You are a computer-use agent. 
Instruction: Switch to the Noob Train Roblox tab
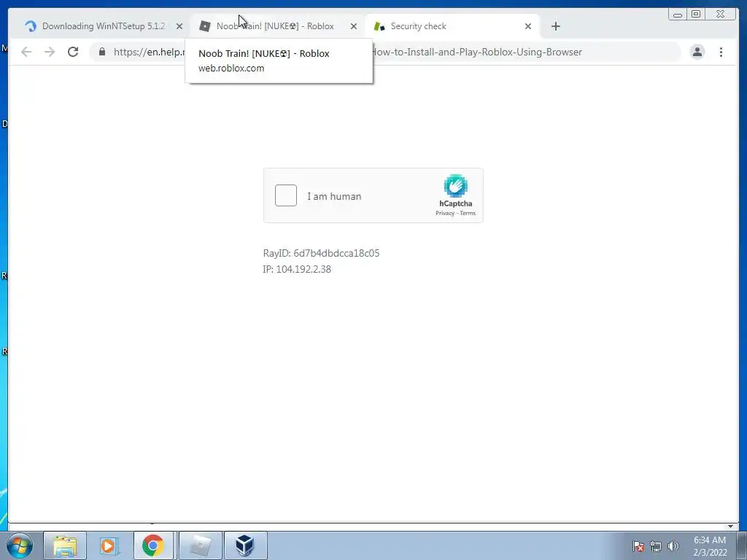(x=277, y=26)
